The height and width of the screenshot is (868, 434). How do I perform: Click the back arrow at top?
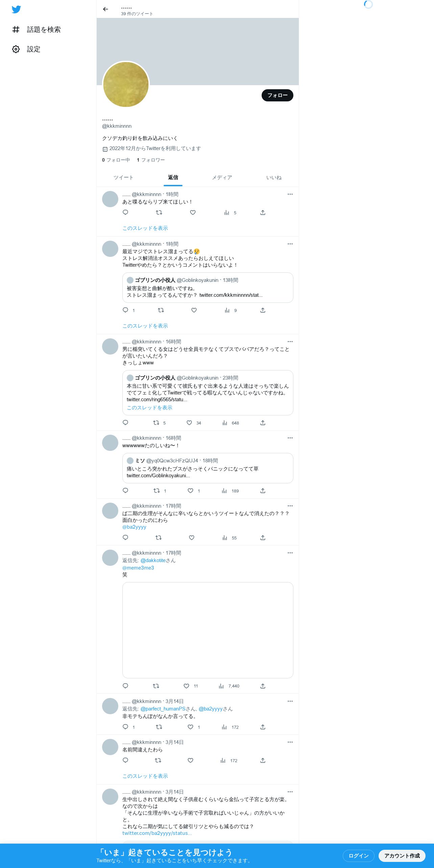click(x=105, y=9)
